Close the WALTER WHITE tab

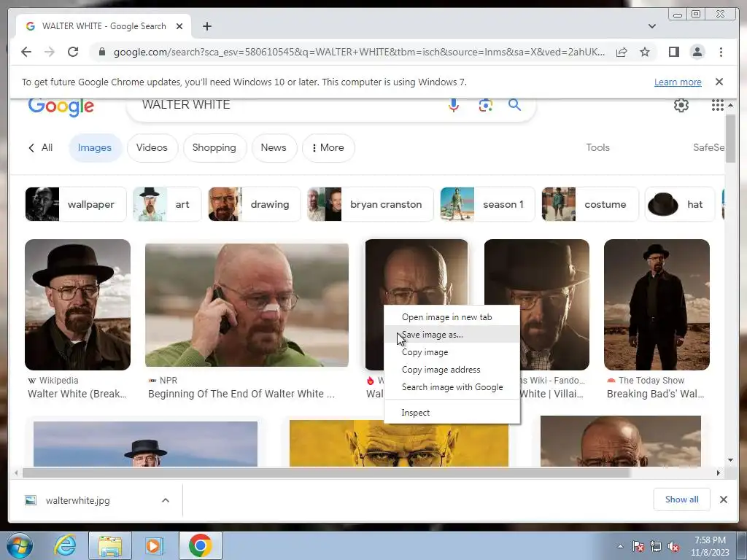(x=179, y=26)
